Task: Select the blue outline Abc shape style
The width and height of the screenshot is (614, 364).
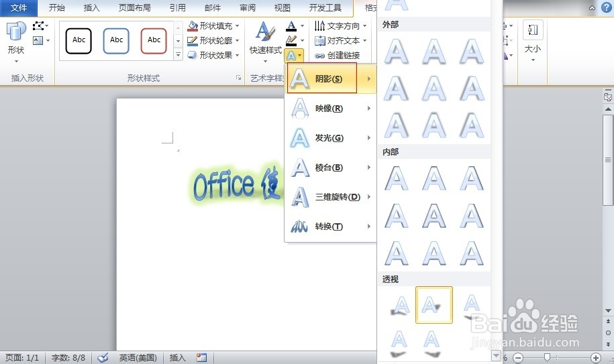Action: [x=116, y=41]
